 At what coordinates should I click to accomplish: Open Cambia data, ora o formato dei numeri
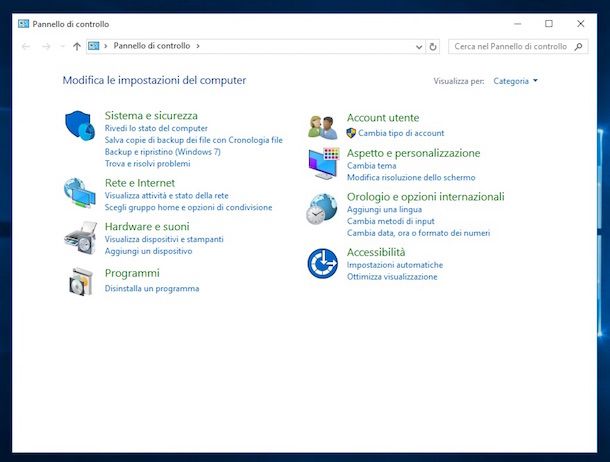point(419,233)
